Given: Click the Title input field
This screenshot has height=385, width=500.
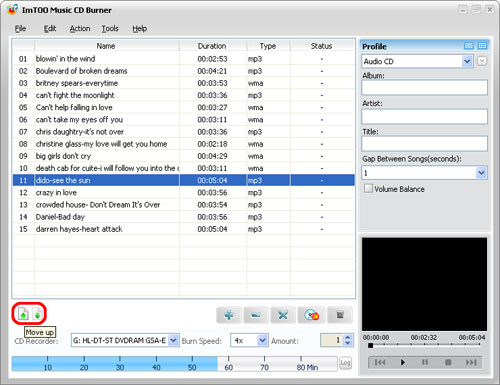Looking at the screenshot, I should 424,144.
